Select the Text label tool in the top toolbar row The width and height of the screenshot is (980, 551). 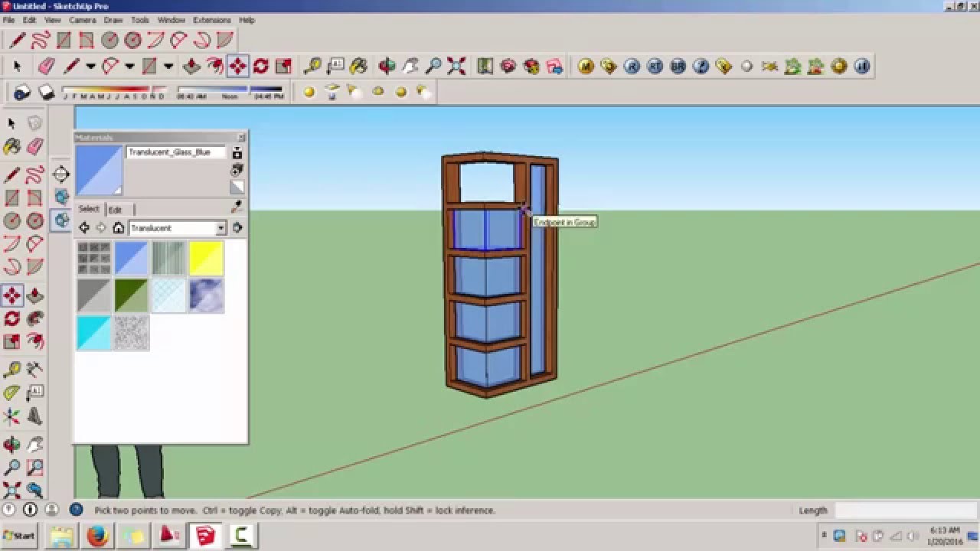(x=335, y=67)
